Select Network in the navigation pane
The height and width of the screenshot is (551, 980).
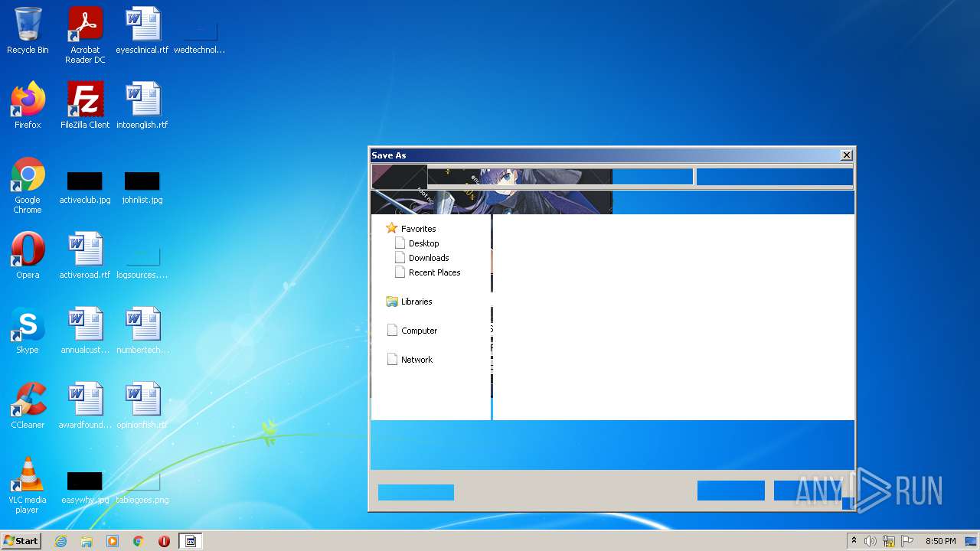click(410, 360)
